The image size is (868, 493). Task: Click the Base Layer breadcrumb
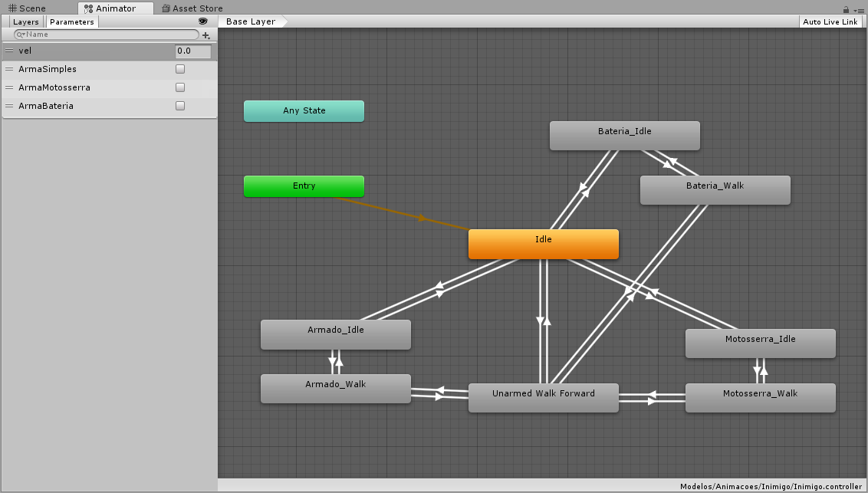(252, 21)
